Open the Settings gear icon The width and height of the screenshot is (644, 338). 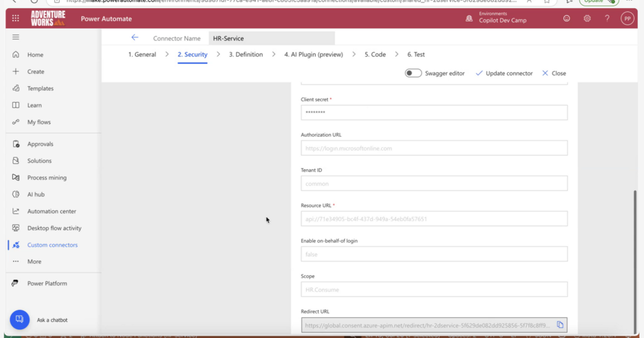click(x=587, y=18)
